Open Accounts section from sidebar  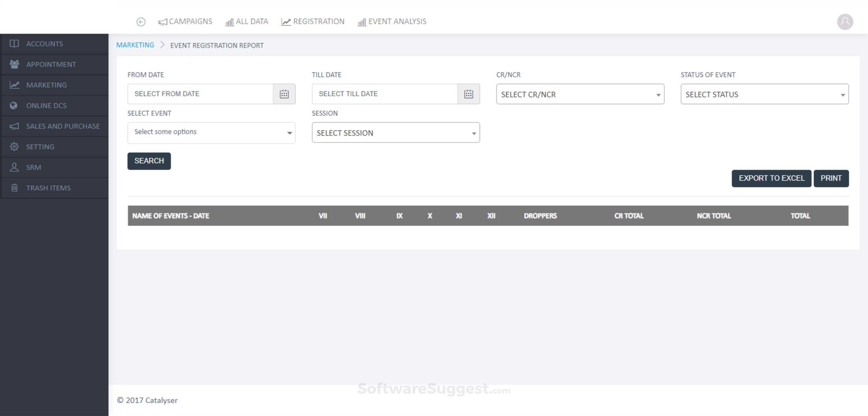coord(44,44)
